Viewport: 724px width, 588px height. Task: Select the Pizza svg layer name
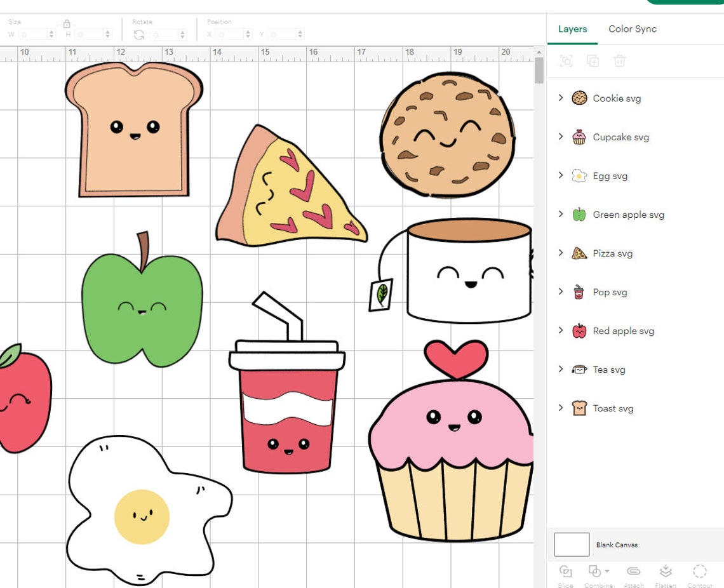[x=613, y=253]
